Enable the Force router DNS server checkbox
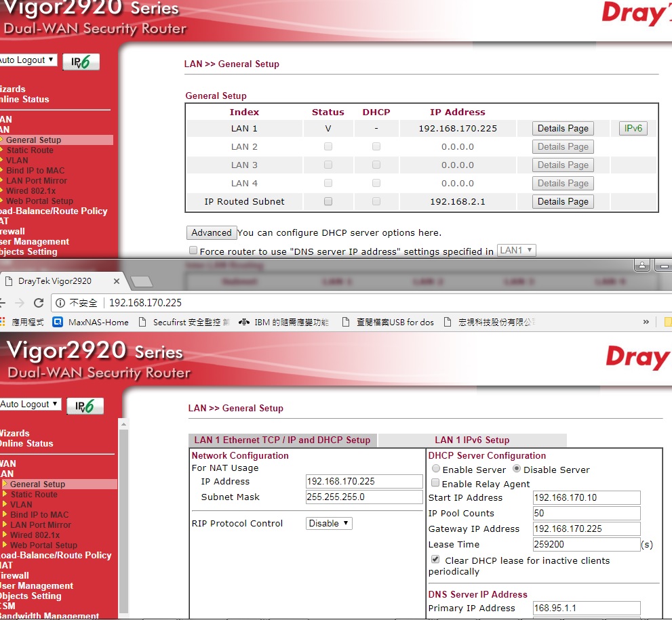 click(x=193, y=251)
